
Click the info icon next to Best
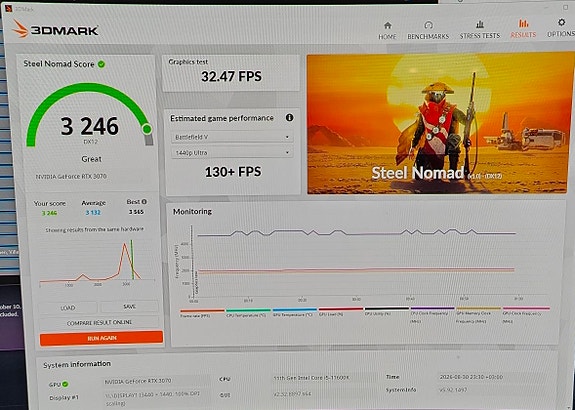[x=144, y=202]
